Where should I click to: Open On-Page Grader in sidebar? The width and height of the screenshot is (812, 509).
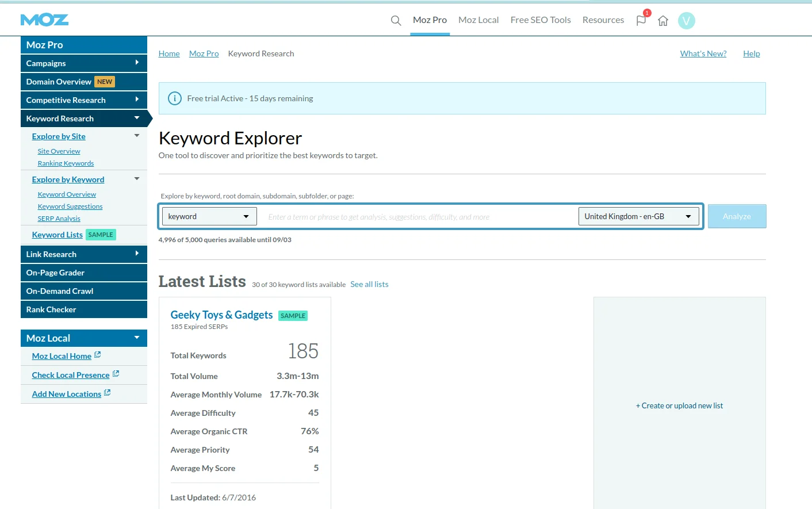click(84, 273)
